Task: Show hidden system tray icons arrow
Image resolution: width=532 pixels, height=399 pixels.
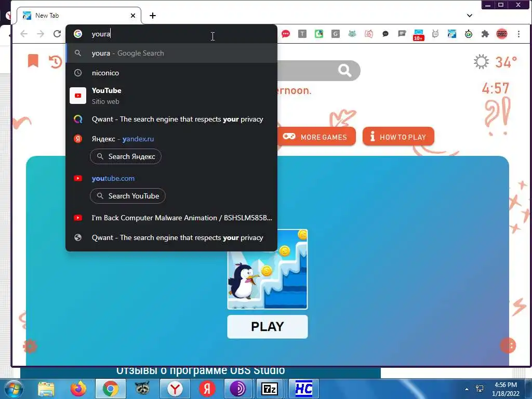Action: pos(467,389)
